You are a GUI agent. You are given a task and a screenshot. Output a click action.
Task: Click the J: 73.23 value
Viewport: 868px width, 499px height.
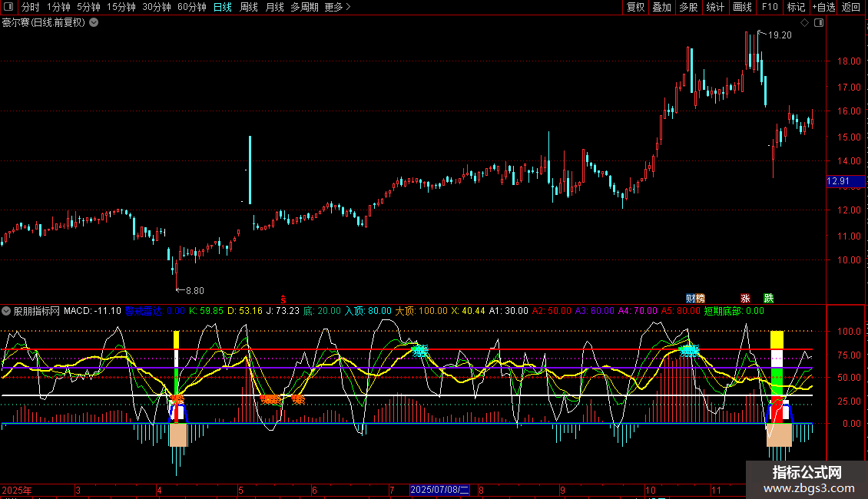(283, 311)
